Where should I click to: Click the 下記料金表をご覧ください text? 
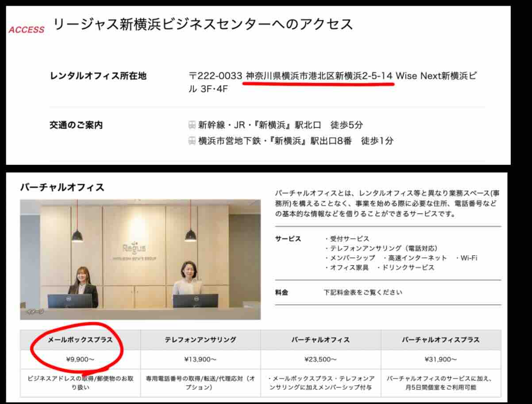pos(363,292)
